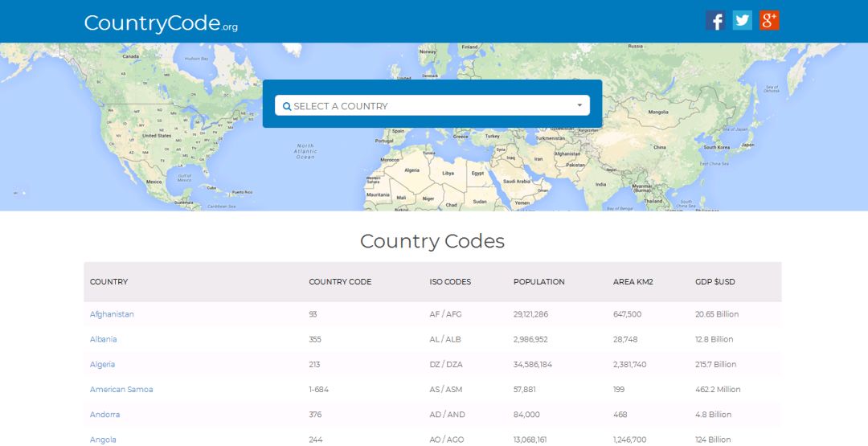Click the GDP $USD column header
The width and height of the screenshot is (868, 446).
[x=714, y=282]
